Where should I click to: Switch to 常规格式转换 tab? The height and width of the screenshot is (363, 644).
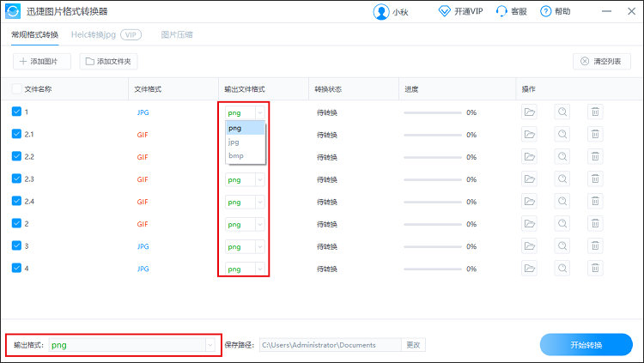pos(35,34)
